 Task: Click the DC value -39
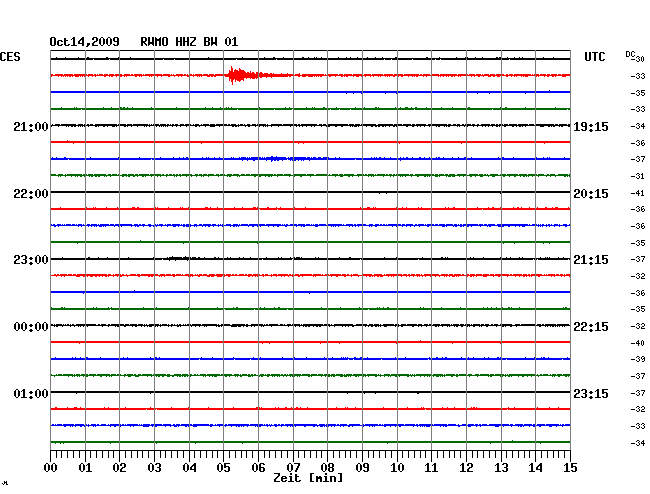pos(638,359)
